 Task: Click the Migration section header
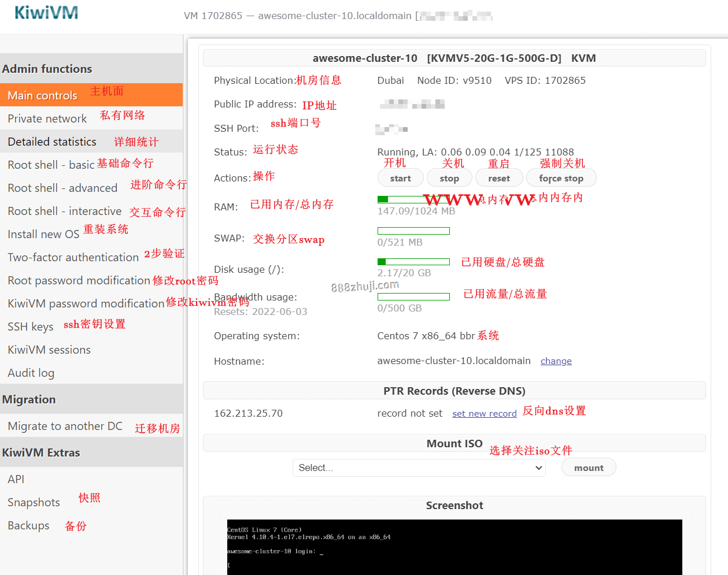(x=91, y=399)
